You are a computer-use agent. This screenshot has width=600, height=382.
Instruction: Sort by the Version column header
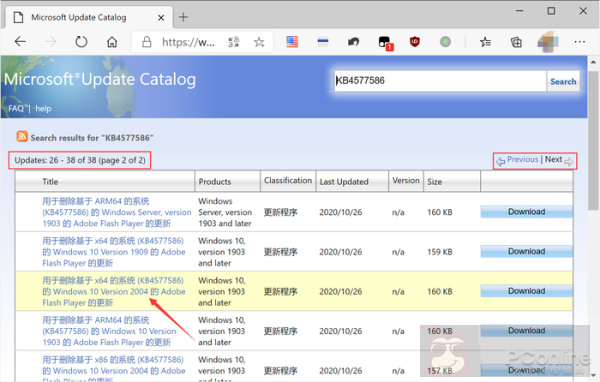tap(406, 181)
